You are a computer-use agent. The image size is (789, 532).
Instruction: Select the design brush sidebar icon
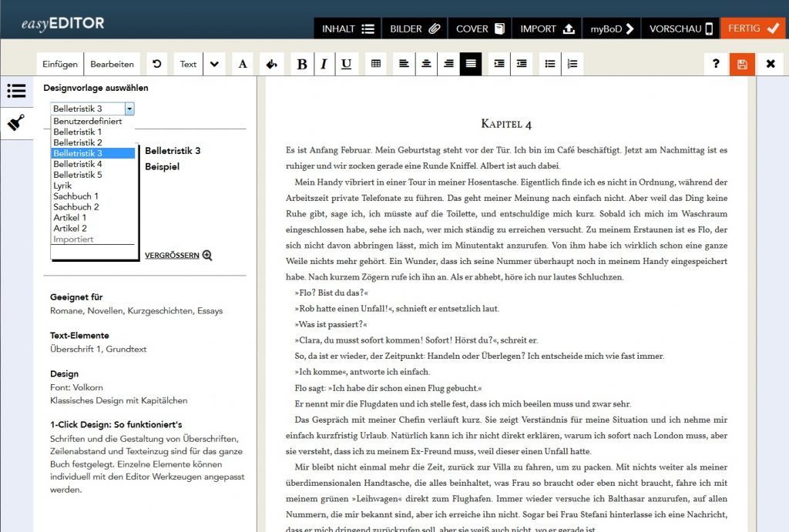(17, 122)
